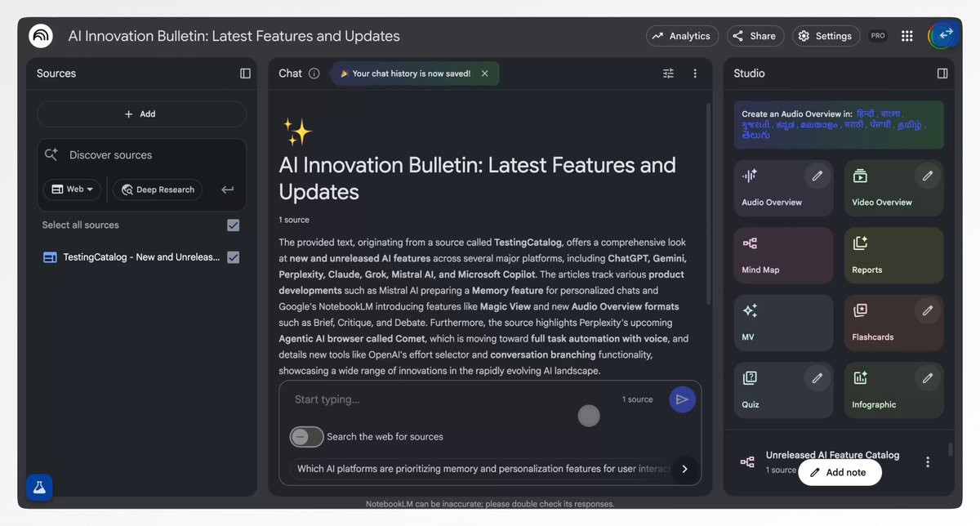Select Deep Research mode
Image resolution: width=980 pixels, height=526 pixels.
tap(158, 189)
